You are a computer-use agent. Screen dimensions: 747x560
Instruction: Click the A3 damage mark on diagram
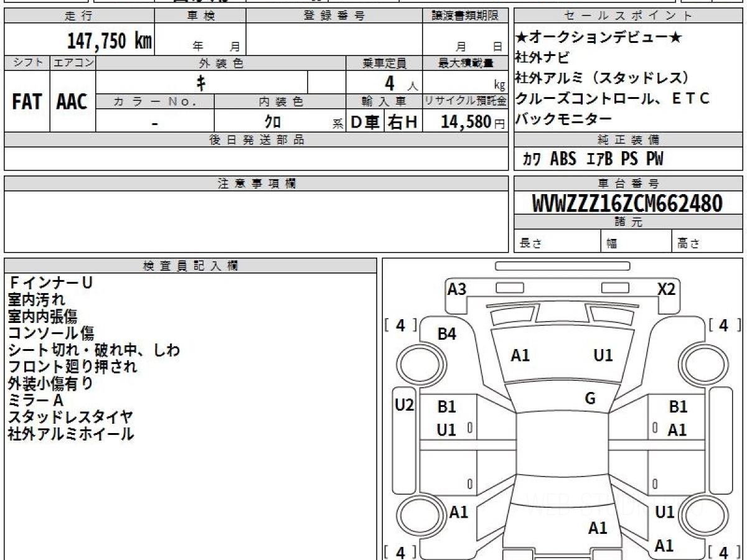coord(457,289)
